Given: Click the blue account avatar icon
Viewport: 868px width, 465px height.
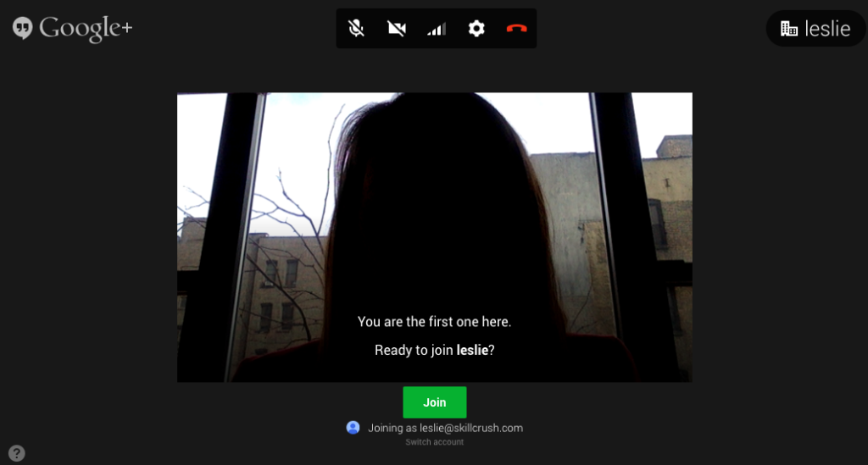Looking at the screenshot, I should coord(353,428).
